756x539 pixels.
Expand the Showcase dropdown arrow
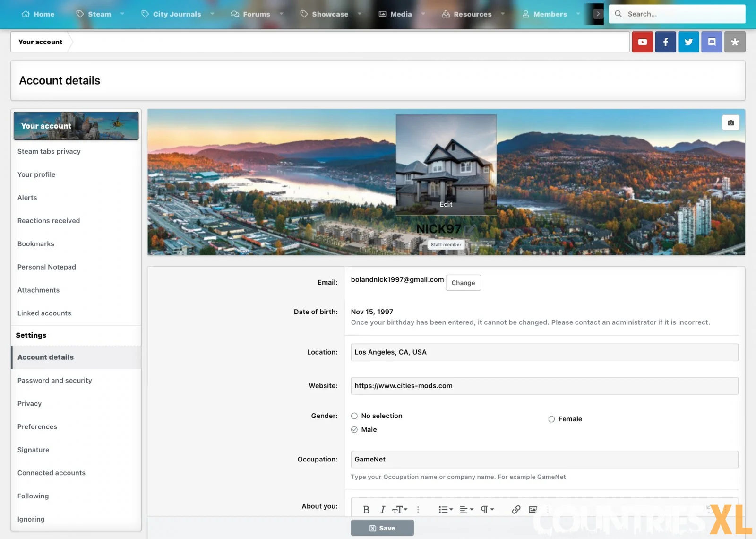point(360,14)
